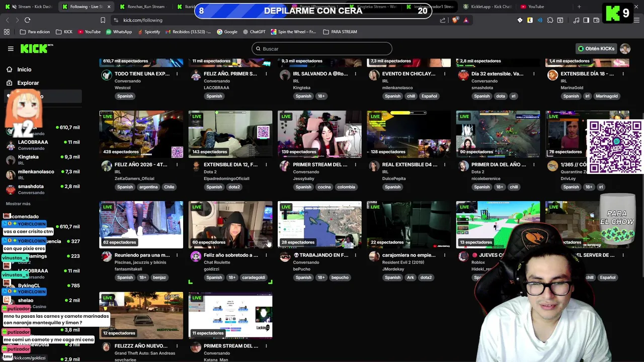Open LACOBRAAA Conversando in sidebar's top list
The image size is (644, 362).
pos(43,145)
